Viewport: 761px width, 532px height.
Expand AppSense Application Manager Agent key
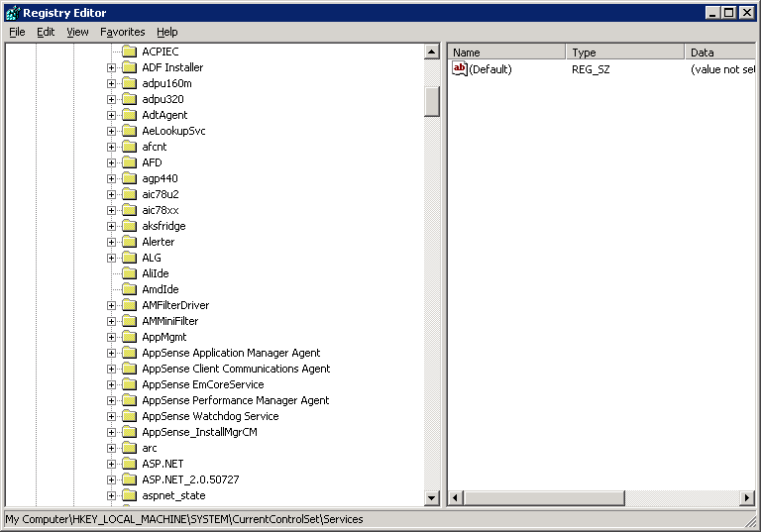pos(111,354)
